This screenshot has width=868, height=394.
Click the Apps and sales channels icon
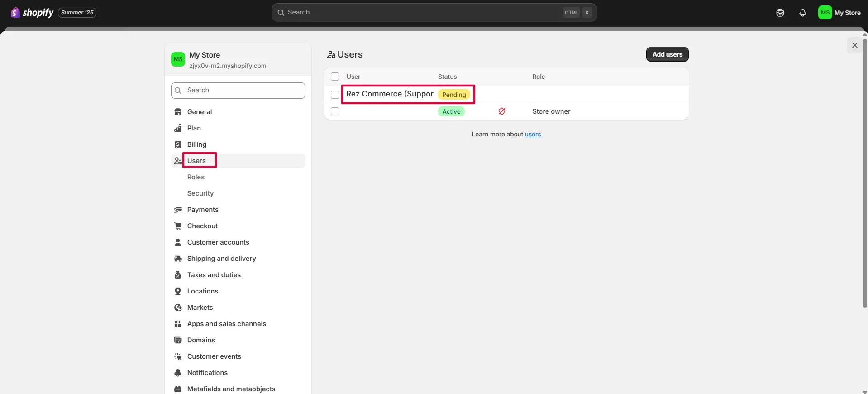tap(178, 324)
